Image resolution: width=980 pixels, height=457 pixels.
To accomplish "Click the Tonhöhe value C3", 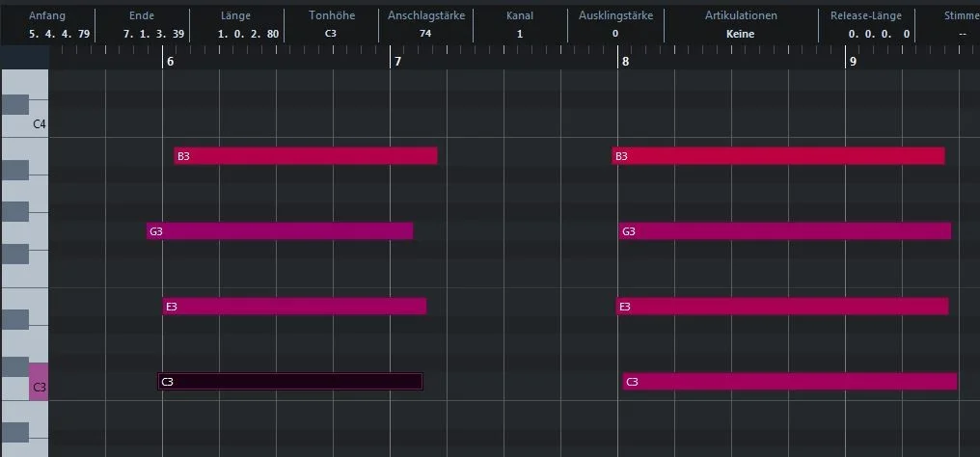I will [331, 35].
